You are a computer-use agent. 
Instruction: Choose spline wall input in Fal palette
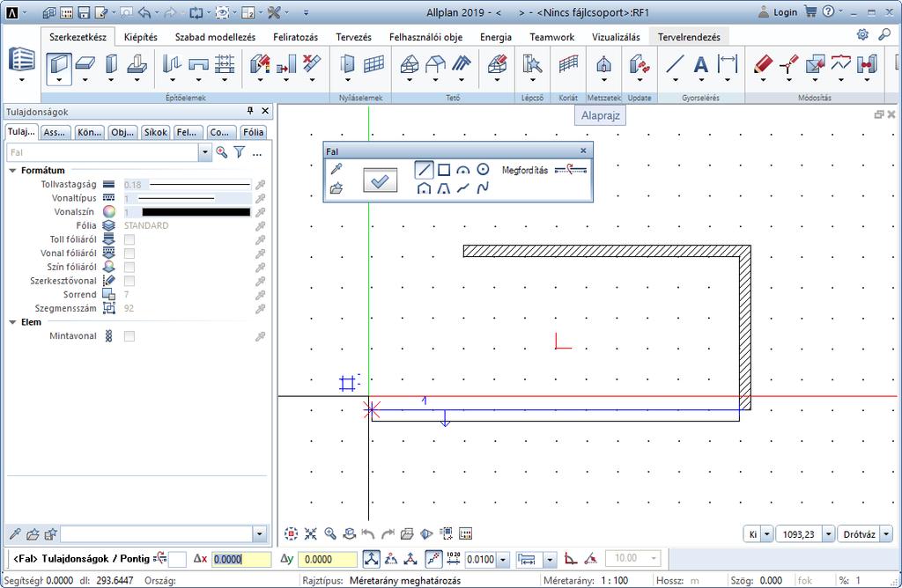(483, 187)
